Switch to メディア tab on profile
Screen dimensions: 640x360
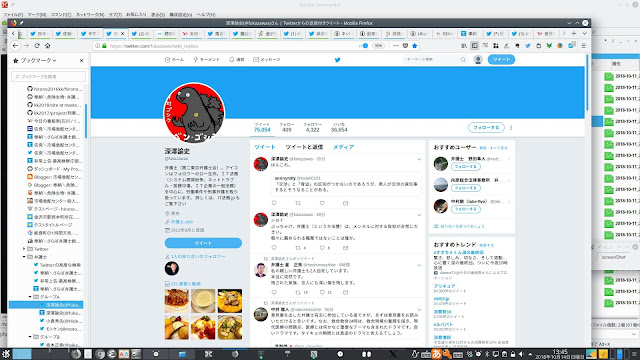tap(343, 147)
